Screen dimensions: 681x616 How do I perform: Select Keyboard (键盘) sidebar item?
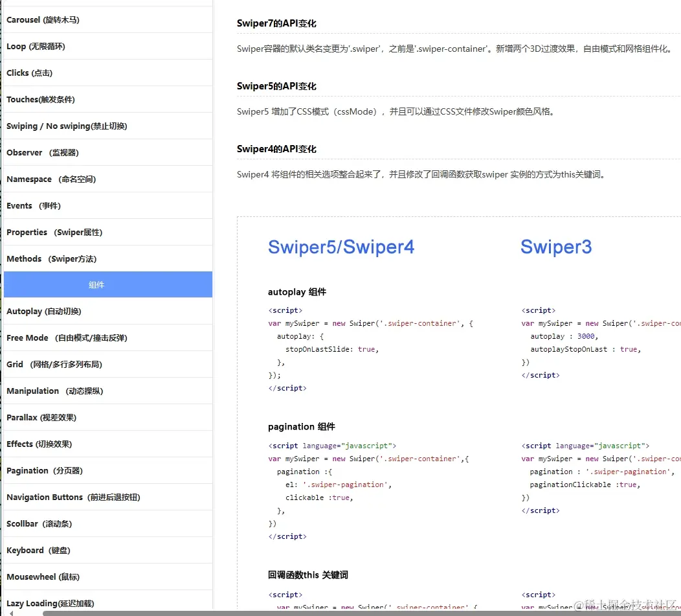(107, 549)
